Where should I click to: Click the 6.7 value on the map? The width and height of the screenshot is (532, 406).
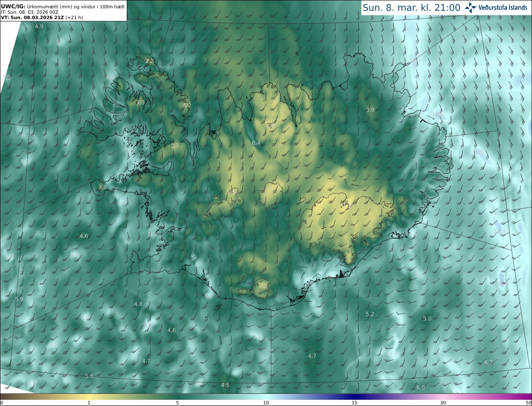pyautogui.click(x=488, y=362)
